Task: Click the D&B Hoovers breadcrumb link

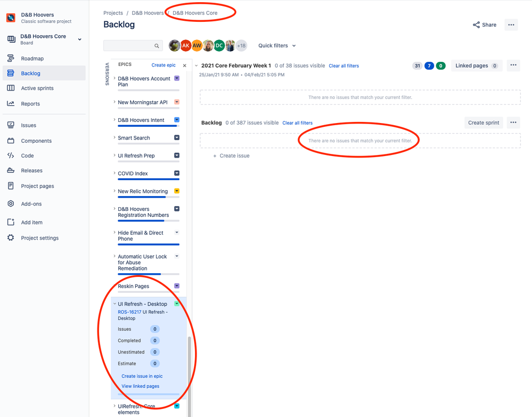Action: [x=148, y=13]
